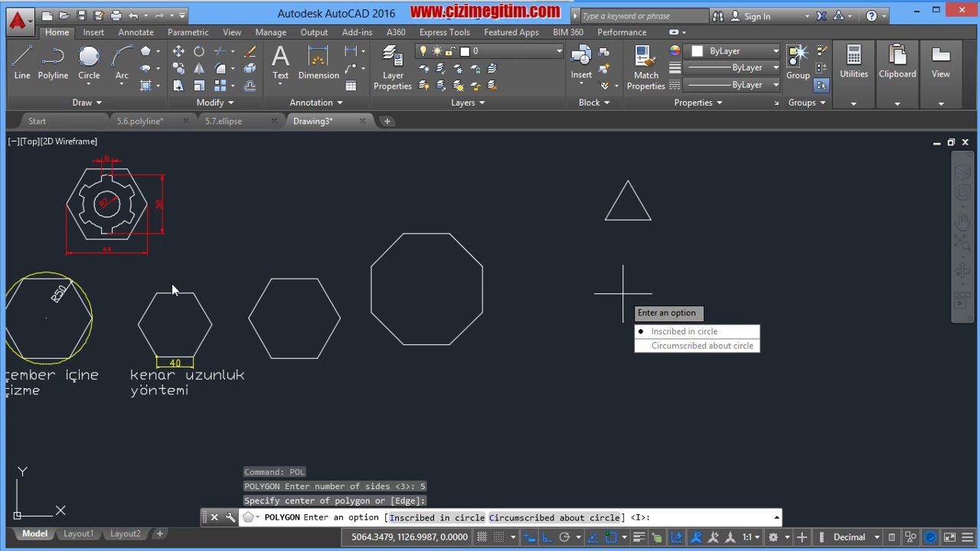Viewport: 980px width, 551px height.
Task: Expand the Modify panel dropdown
Action: pyautogui.click(x=214, y=103)
